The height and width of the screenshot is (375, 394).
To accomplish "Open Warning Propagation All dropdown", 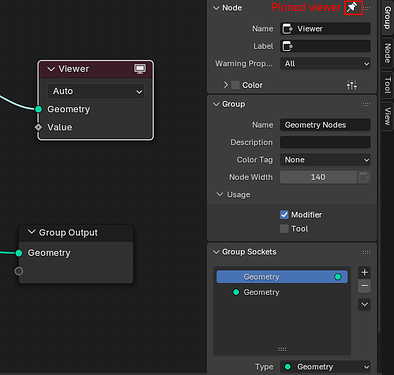I will click(x=325, y=64).
